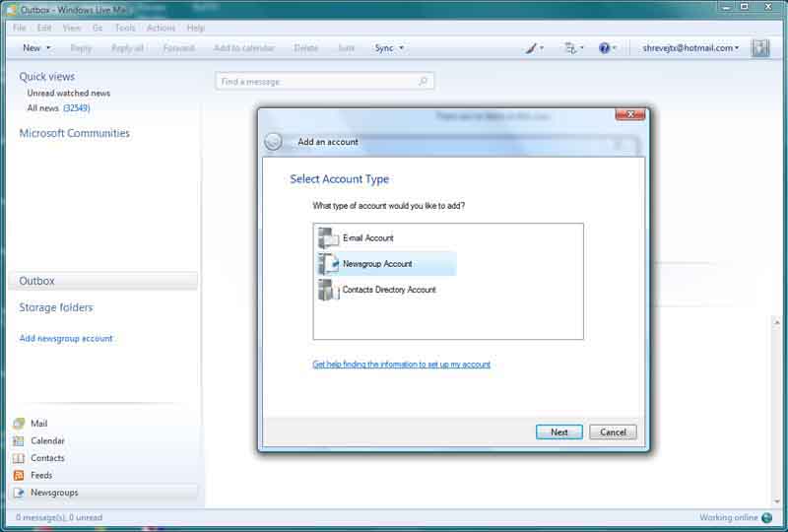Click the Next button
788x532 pixels.
point(558,432)
